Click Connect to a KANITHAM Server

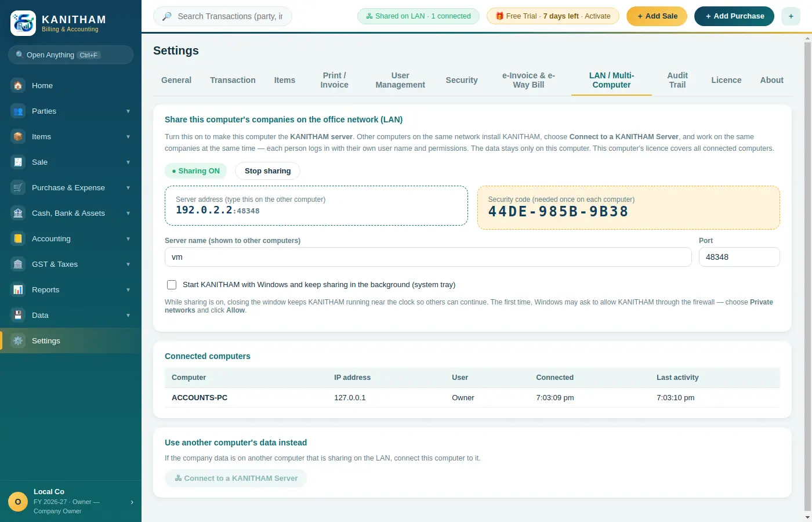236,478
